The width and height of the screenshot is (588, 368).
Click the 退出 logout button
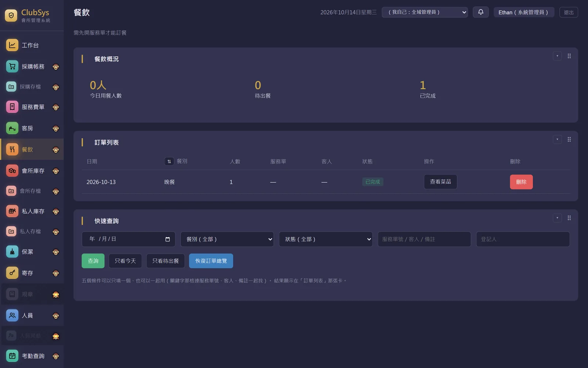point(569,12)
